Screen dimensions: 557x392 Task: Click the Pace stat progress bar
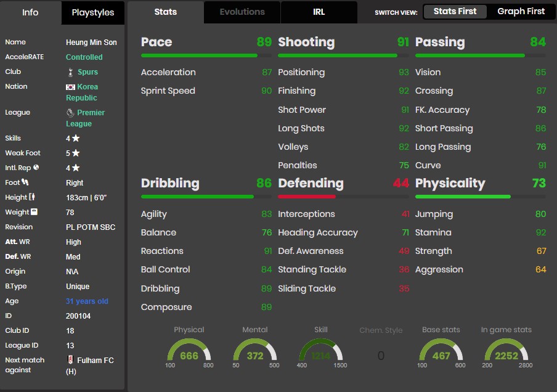pos(206,55)
